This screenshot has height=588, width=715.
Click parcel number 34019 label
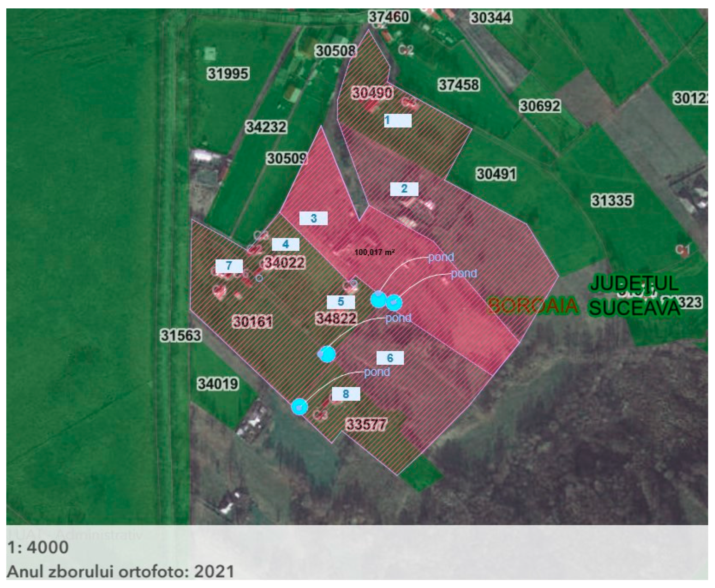click(218, 384)
